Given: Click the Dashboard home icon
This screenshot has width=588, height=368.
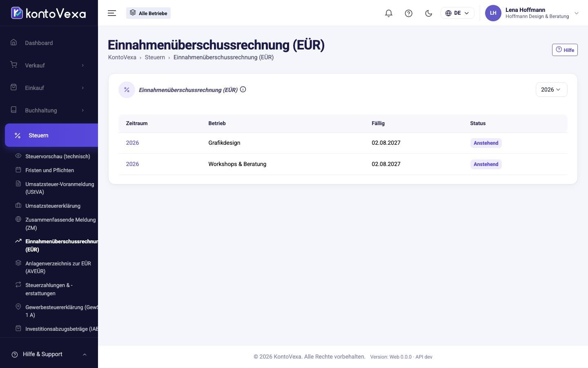Looking at the screenshot, I should pos(13,43).
